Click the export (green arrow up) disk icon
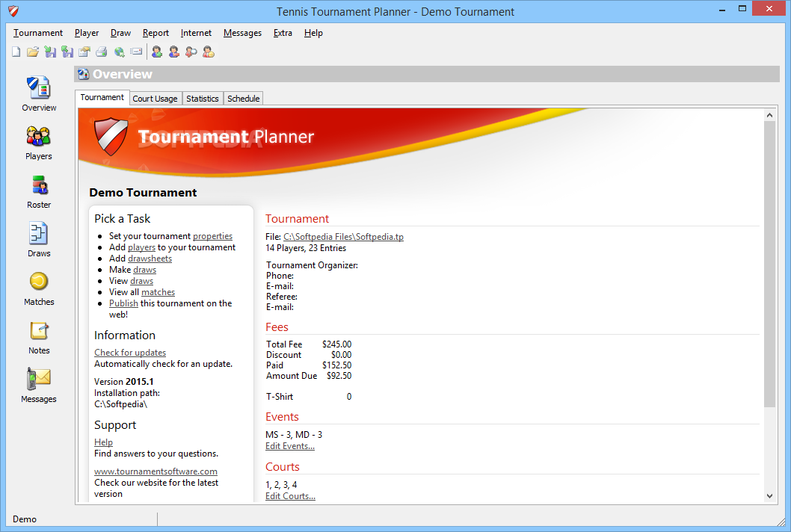Image resolution: width=791 pixels, height=532 pixels. click(x=67, y=52)
